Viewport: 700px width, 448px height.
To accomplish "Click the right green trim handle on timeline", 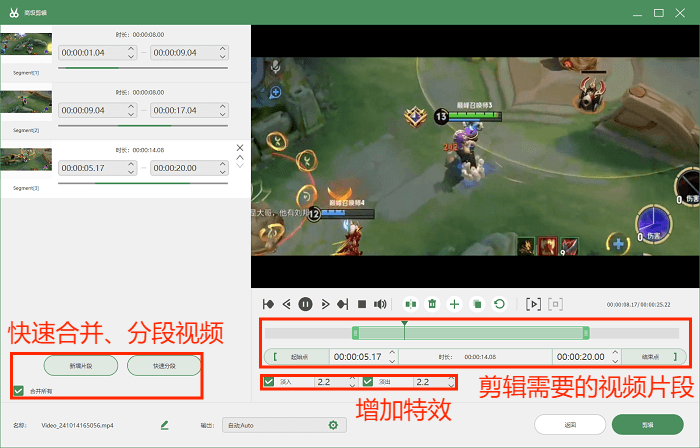I will [586, 333].
